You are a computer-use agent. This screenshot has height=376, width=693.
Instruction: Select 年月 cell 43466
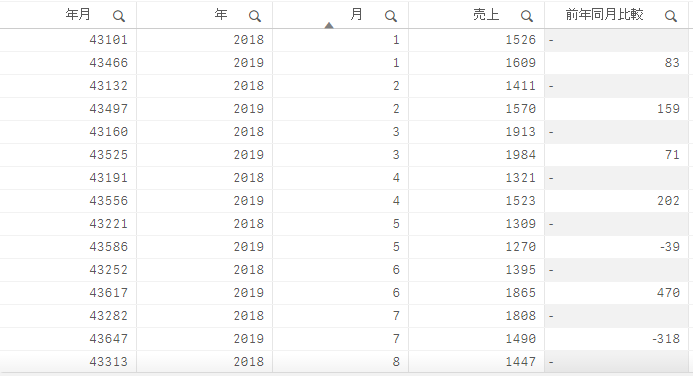pos(108,63)
